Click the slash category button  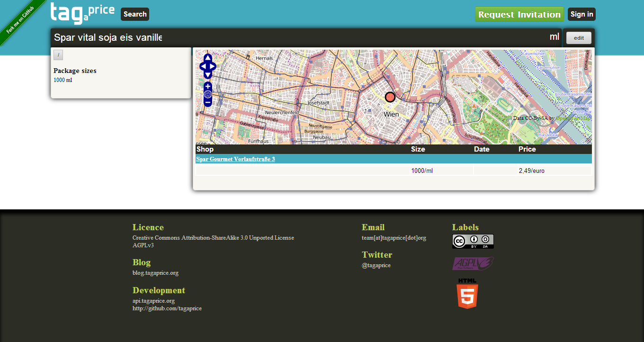point(58,55)
